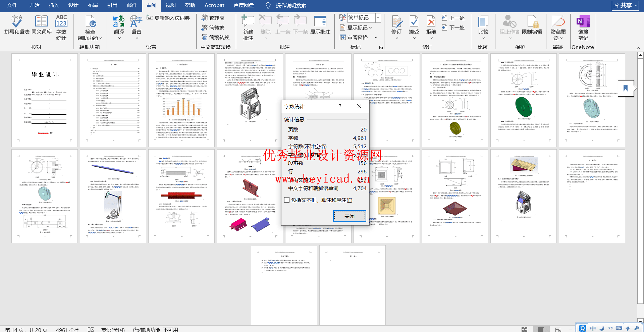The height and width of the screenshot is (332, 644).
Task: Click the 接受 accept change icon
Action: (x=414, y=22)
